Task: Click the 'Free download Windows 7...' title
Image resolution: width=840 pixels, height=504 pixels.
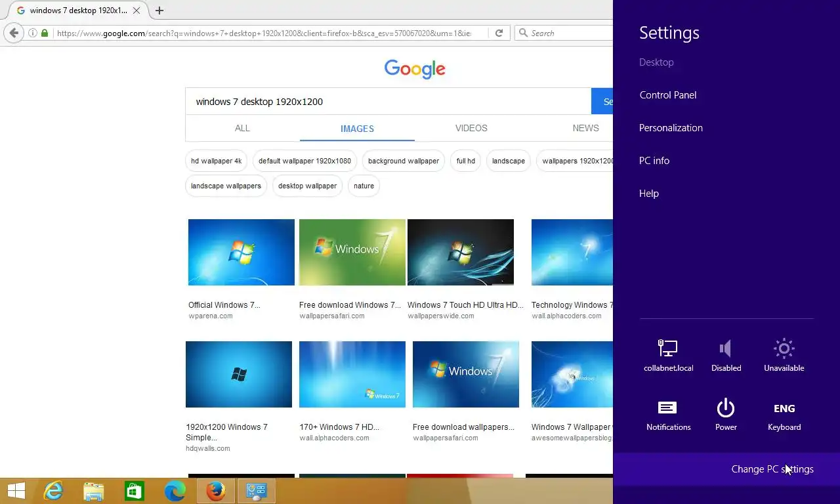Action: point(350,305)
